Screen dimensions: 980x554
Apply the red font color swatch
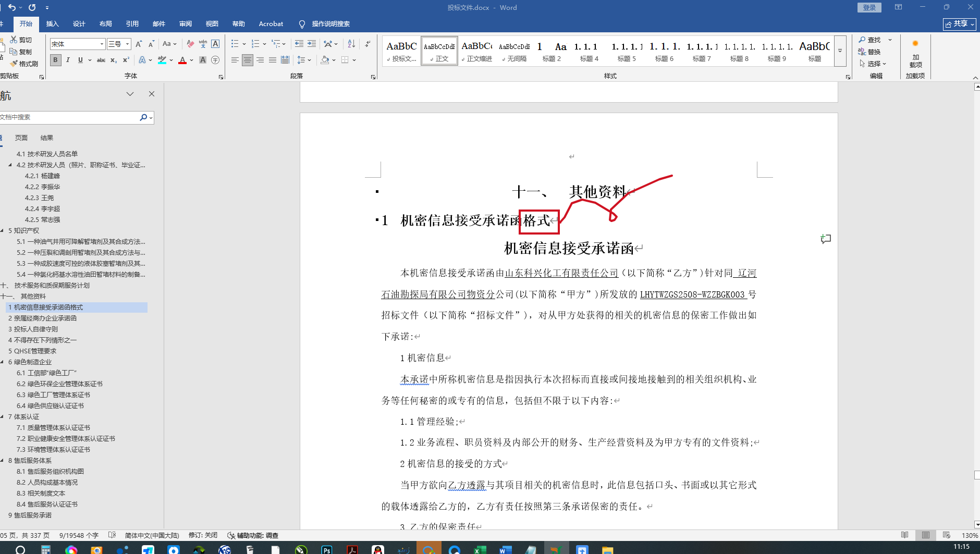click(x=182, y=60)
